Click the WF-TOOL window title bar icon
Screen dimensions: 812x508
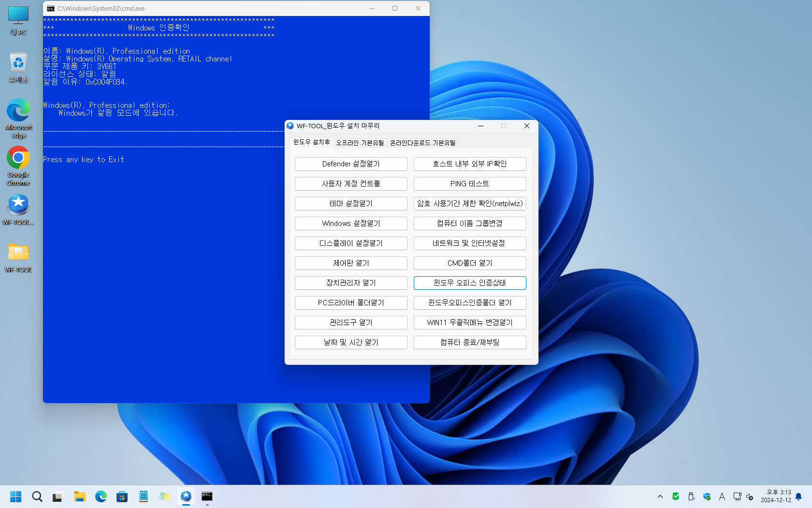tap(290, 126)
